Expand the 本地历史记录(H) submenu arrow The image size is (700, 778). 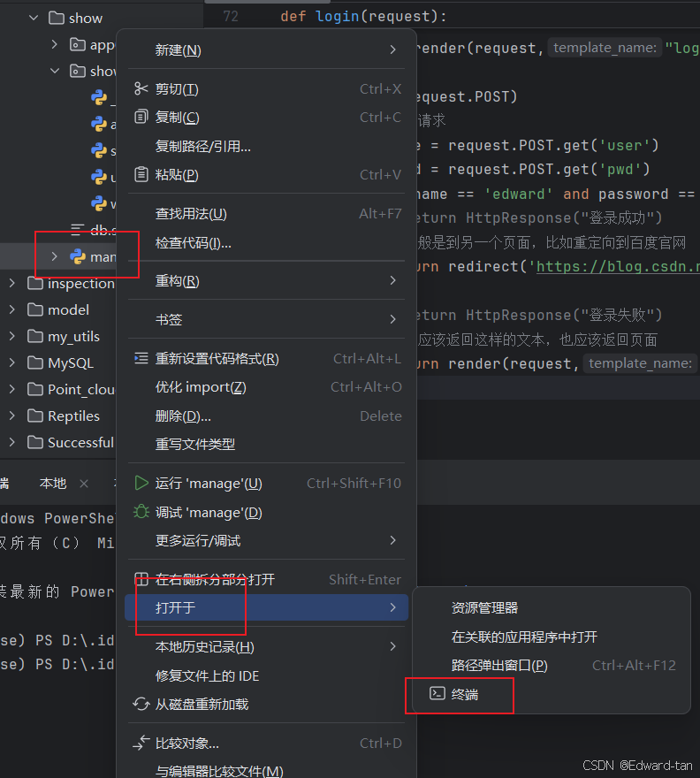tap(393, 646)
